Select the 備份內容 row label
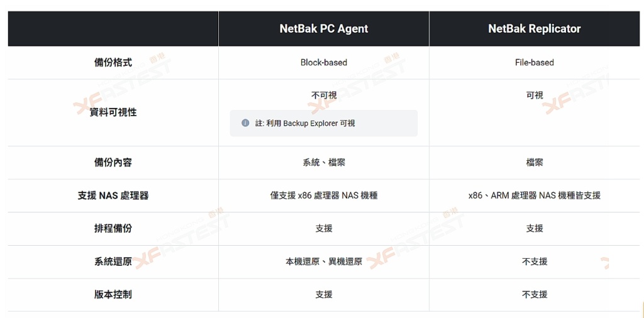Viewport: 644px width, 318px height. (113, 163)
